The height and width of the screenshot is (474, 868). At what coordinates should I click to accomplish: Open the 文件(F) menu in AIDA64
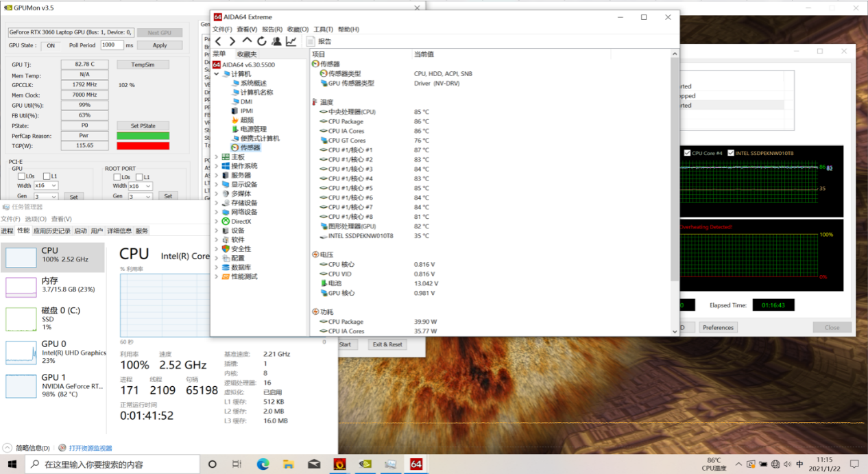222,29
